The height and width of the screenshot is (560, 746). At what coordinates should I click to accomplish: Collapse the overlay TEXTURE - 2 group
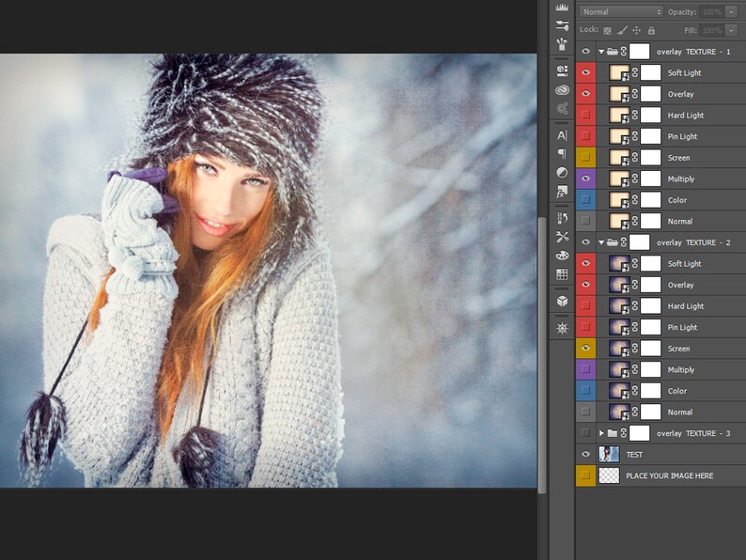(x=601, y=242)
